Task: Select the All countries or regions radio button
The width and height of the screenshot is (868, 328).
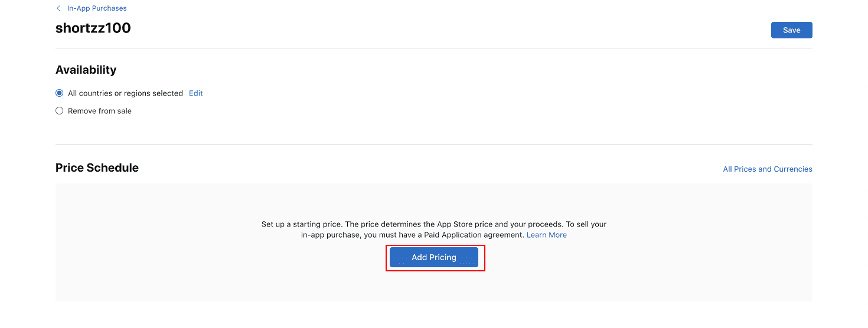Action: [x=59, y=93]
